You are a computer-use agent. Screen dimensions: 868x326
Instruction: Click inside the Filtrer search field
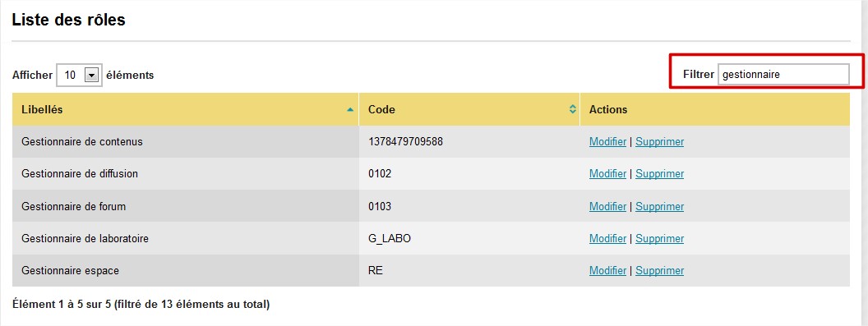783,75
